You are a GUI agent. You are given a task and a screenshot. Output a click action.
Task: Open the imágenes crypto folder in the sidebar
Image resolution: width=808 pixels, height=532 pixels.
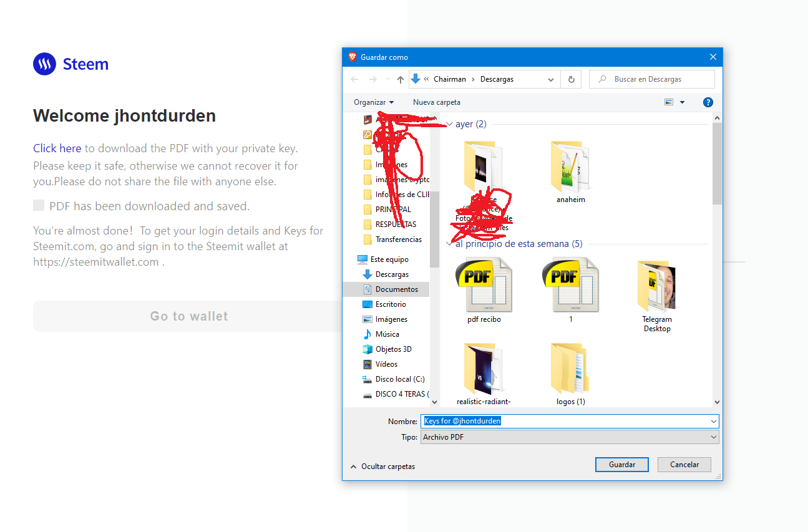click(397, 180)
